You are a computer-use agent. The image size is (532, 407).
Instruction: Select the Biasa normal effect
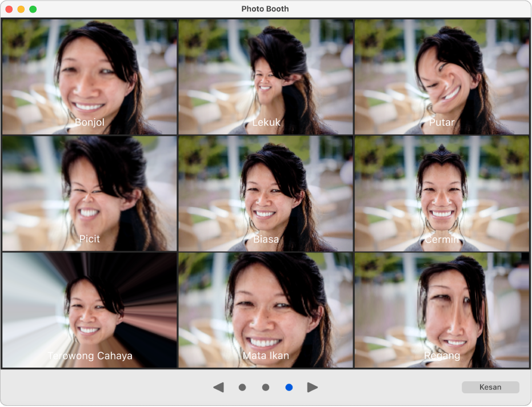266,194
